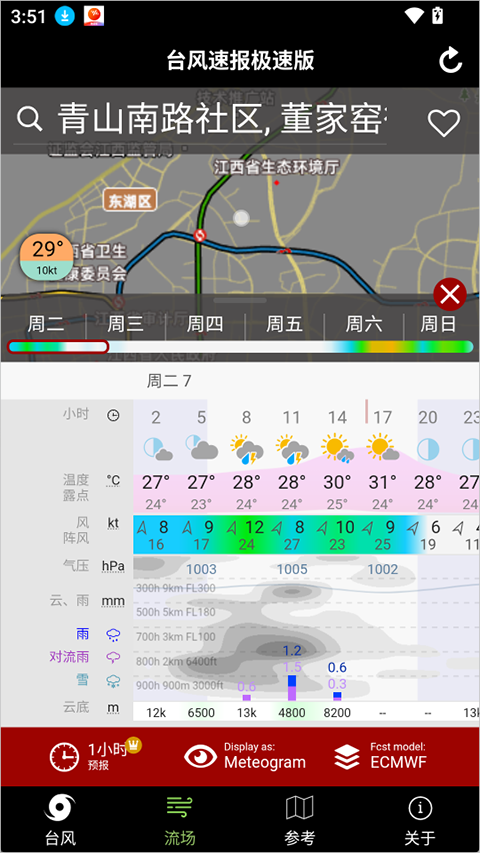Click the layers icon for forecast model
This screenshot has height=853, width=480.
click(347, 757)
